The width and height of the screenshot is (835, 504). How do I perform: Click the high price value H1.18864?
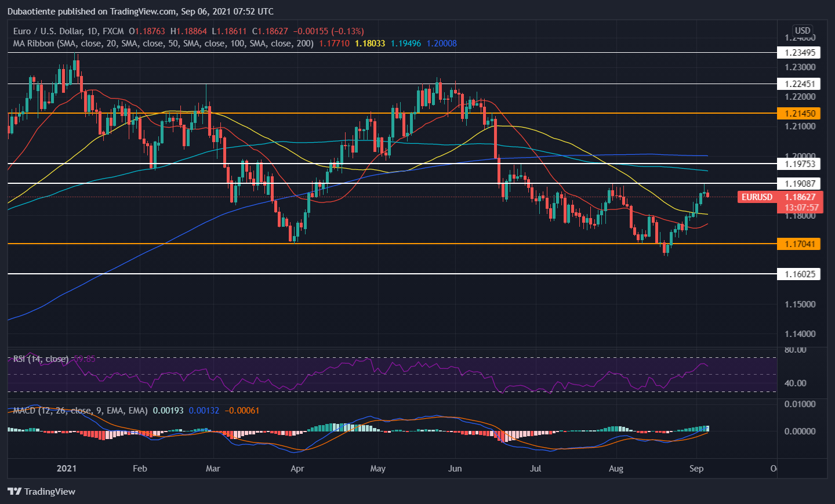tap(188, 31)
